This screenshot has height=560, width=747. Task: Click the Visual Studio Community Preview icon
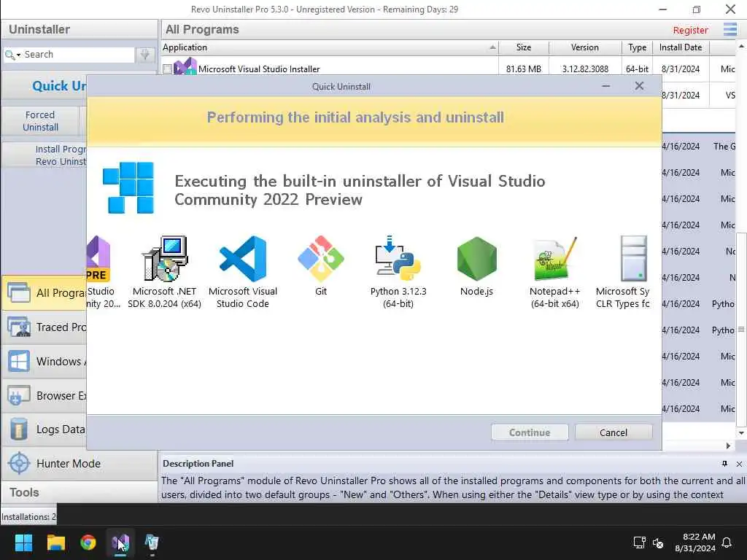pos(98,259)
